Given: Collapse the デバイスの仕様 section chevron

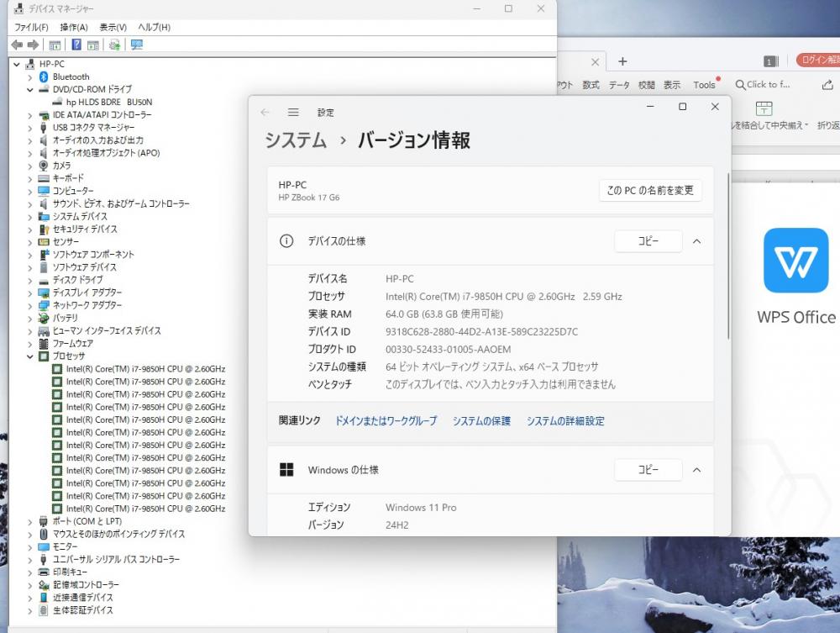Looking at the screenshot, I should (696, 241).
